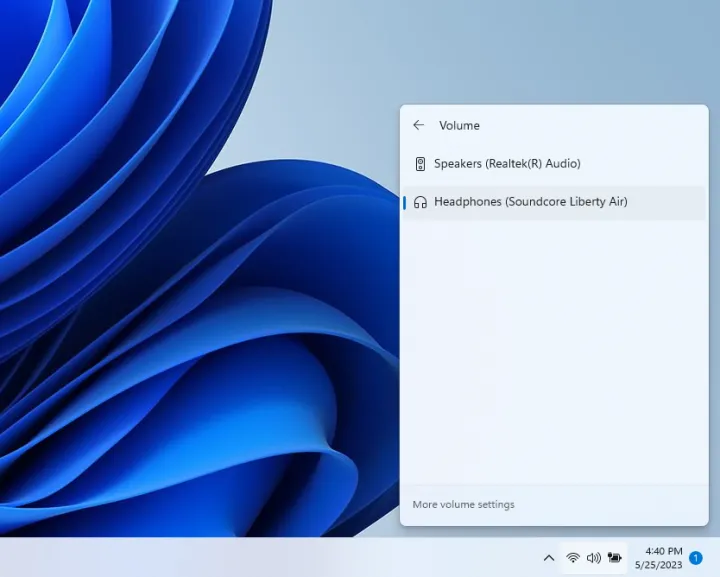This screenshot has height=577, width=720.
Task: Click the battery icon in system tray
Action: (x=614, y=557)
